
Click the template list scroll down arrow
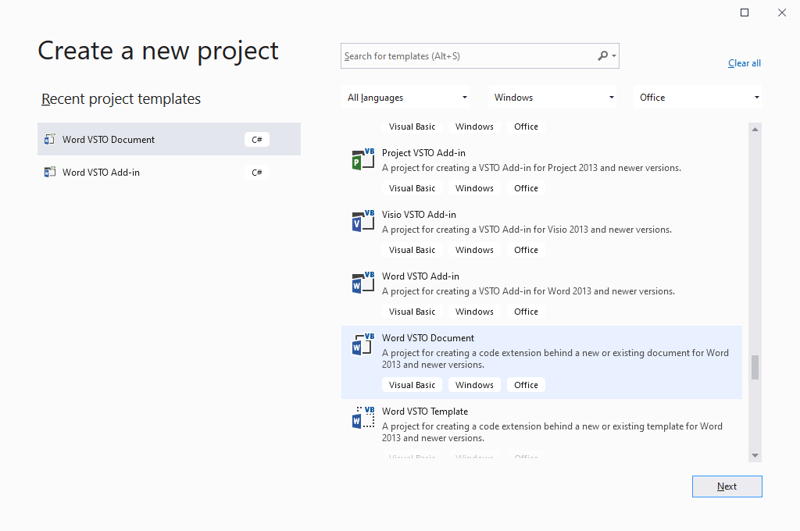pyautogui.click(x=755, y=456)
